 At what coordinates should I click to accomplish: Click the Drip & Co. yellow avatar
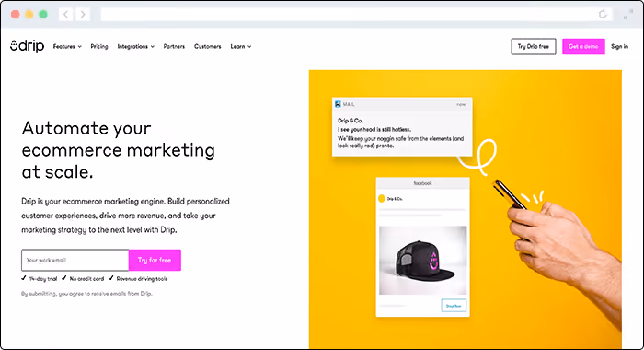[x=382, y=199]
